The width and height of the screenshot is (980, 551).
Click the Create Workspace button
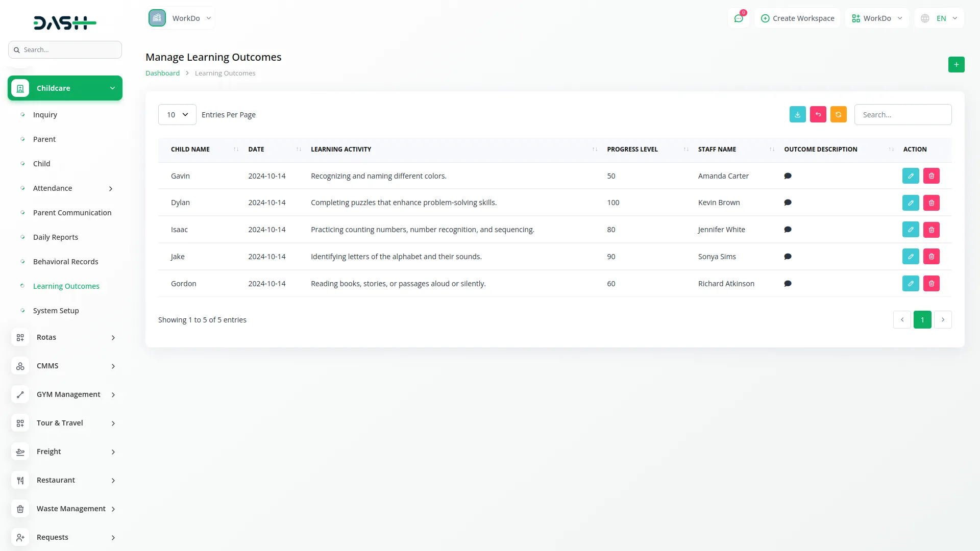[797, 18]
